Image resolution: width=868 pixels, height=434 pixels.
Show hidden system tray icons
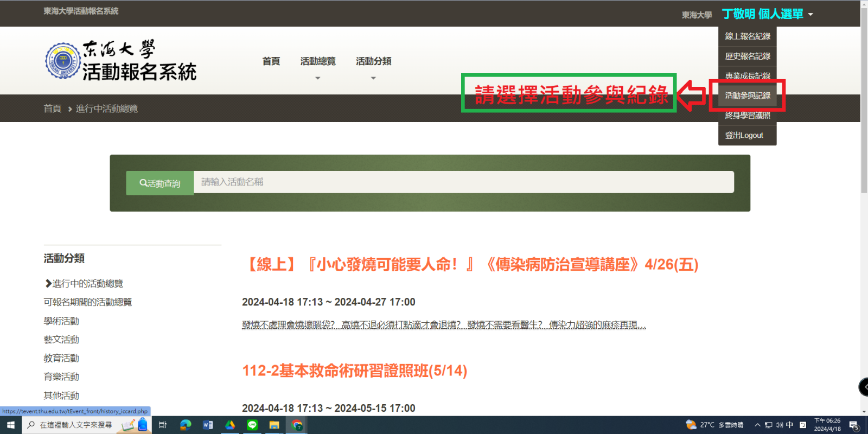pos(757,425)
